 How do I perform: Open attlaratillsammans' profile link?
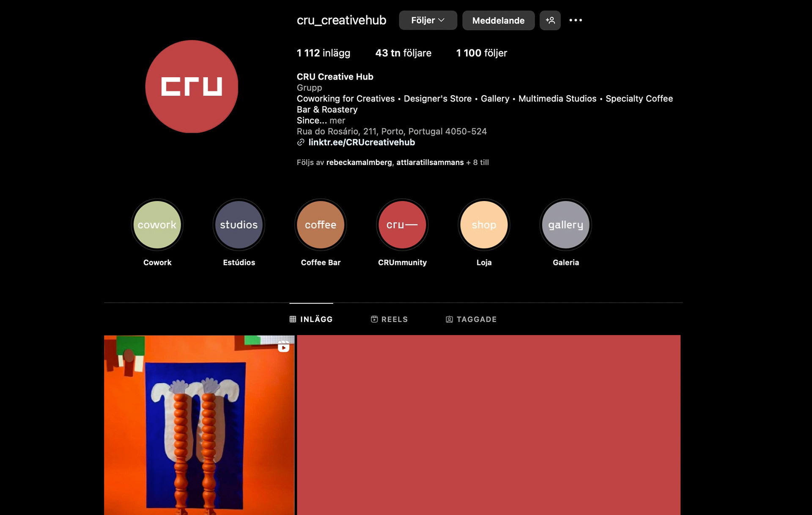pos(430,162)
